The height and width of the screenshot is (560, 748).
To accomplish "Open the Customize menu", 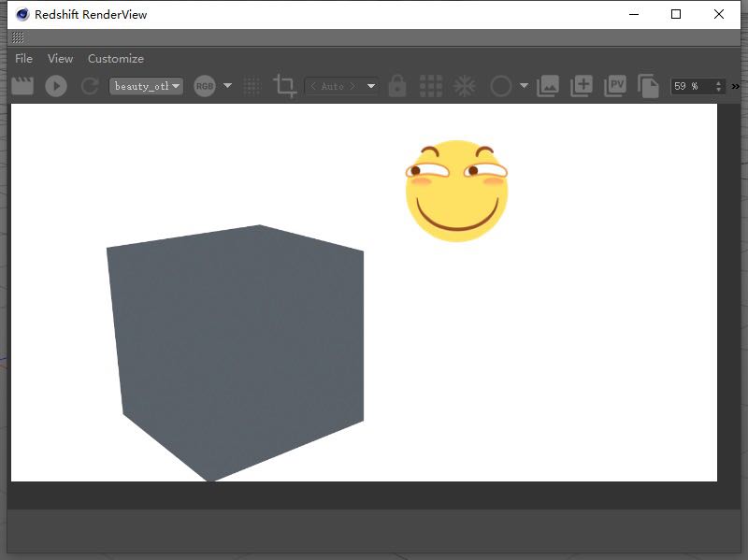I will 116,58.
